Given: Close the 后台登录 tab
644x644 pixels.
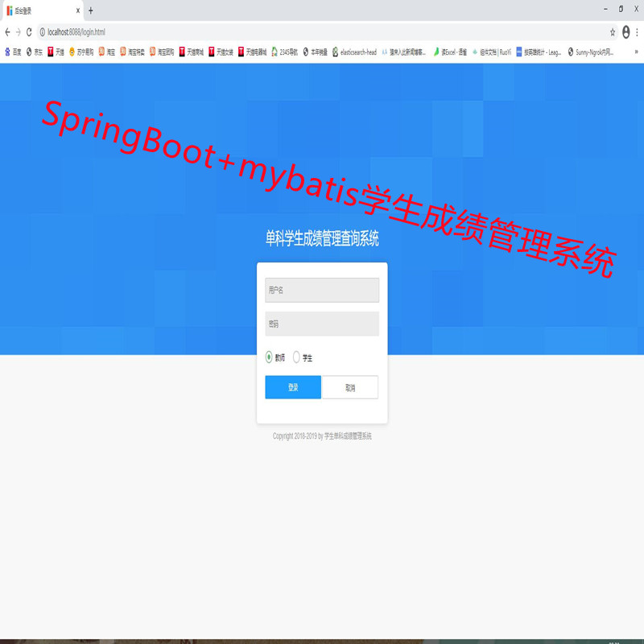Looking at the screenshot, I should [77, 10].
